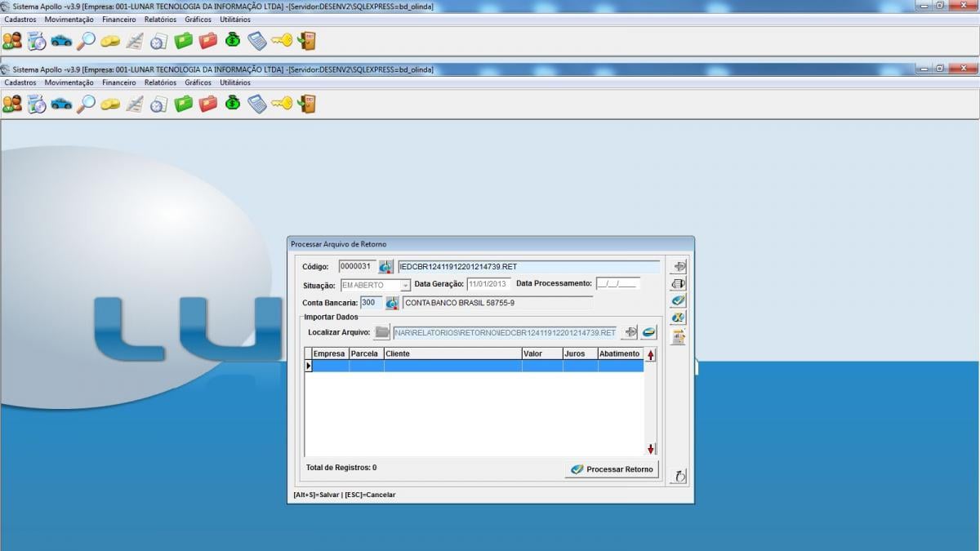Click the Código input field with 0000031
Viewport: 980px width, 551px height.
click(357, 267)
